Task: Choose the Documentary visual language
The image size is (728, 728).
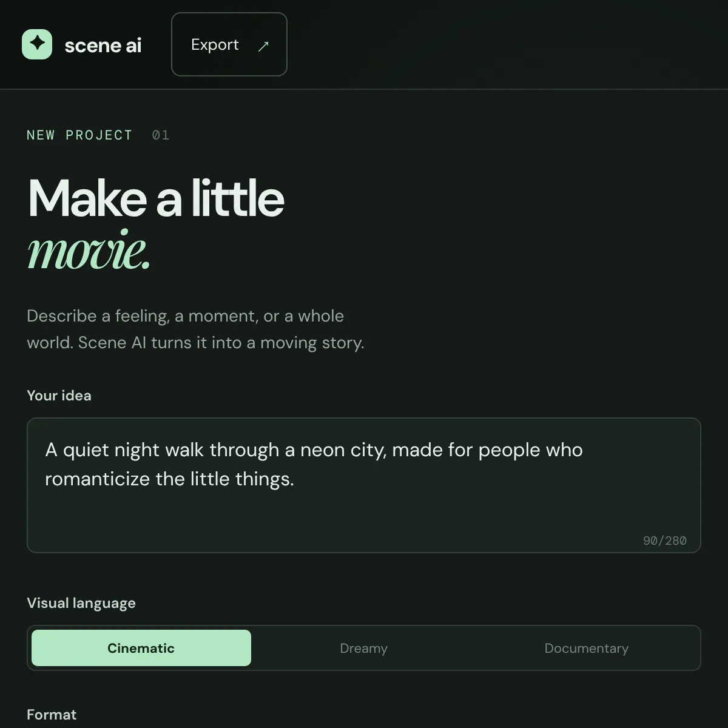Action: [587, 648]
